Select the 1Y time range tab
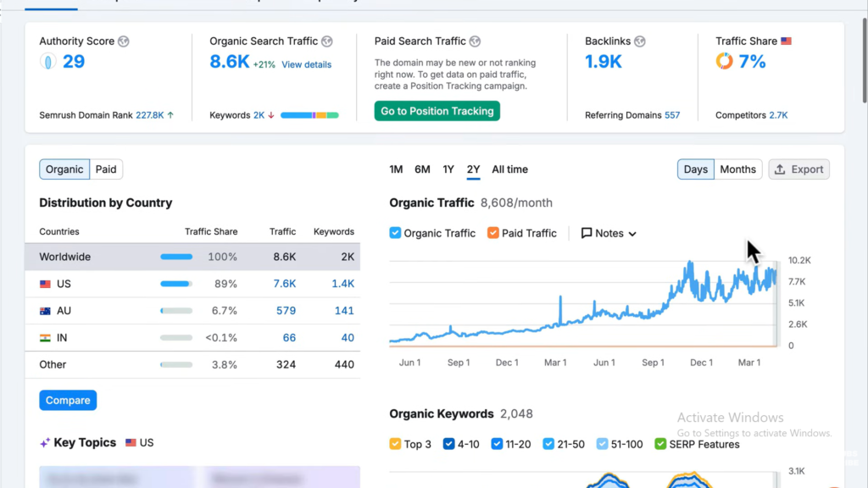This screenshot has width=868, height=488. point(448,169)
